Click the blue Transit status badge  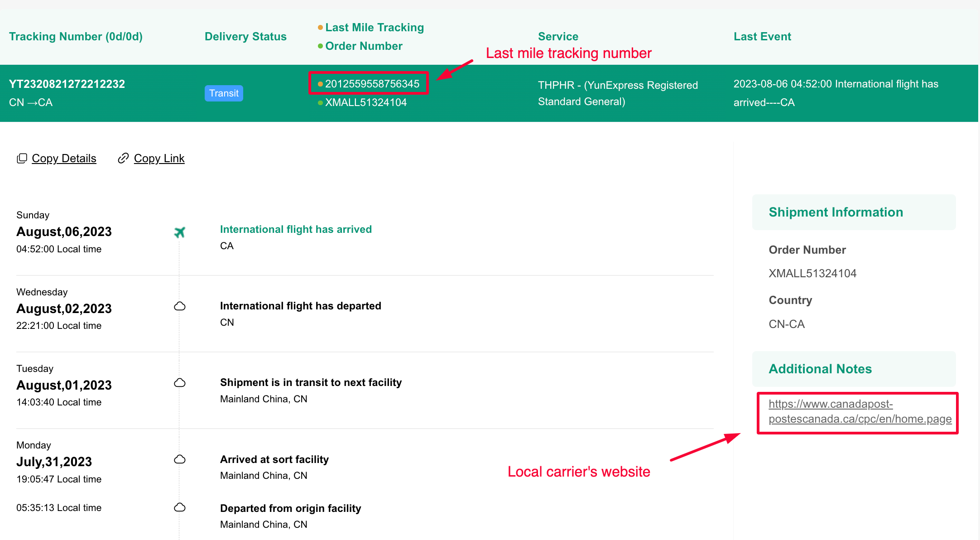point(224,93)
